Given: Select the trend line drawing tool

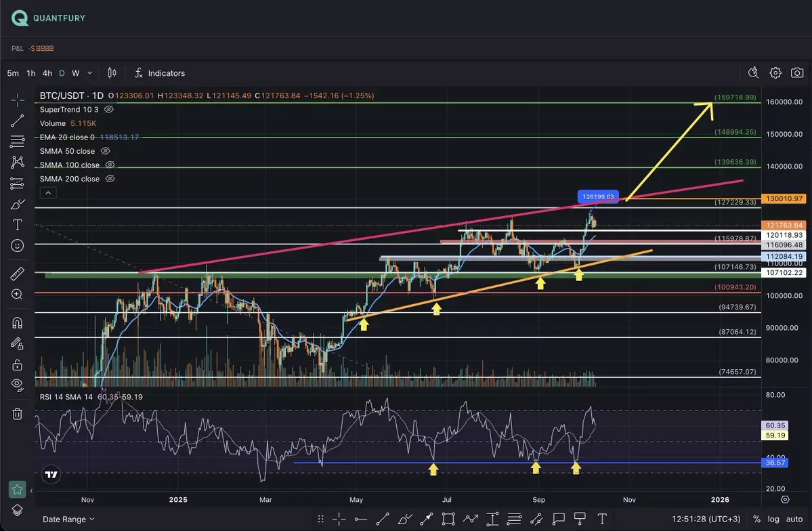Looking at the screenshot, I should click(x=18, y=121).
